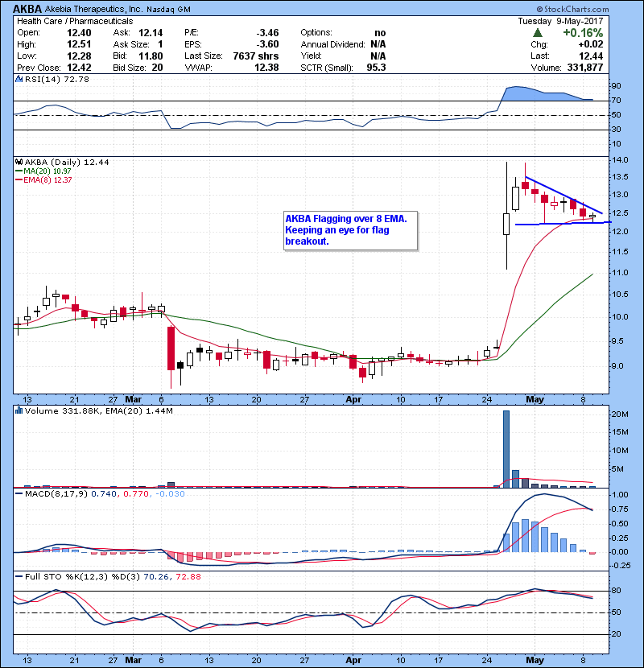
Task: Click the large white gap-up candle near 12.0
Action: point(506,224)
